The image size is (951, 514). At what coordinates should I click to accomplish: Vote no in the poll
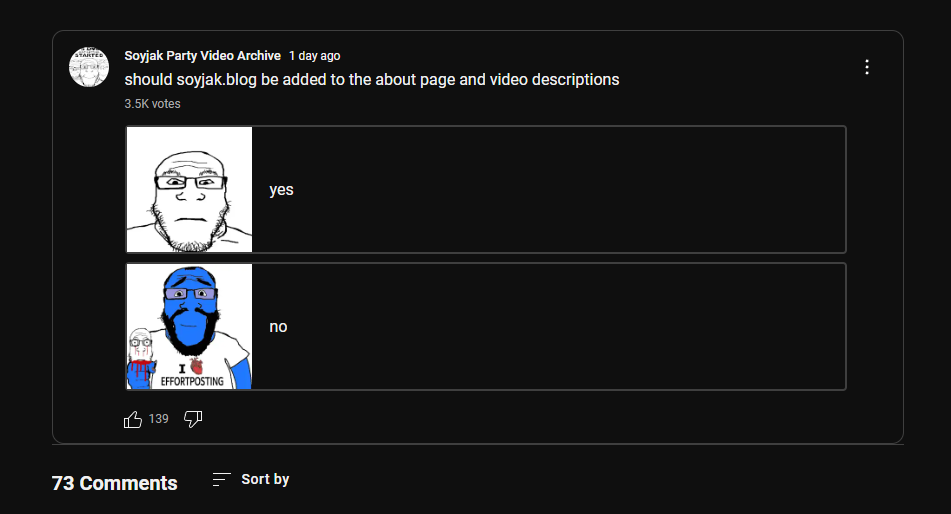click(486, 326)
